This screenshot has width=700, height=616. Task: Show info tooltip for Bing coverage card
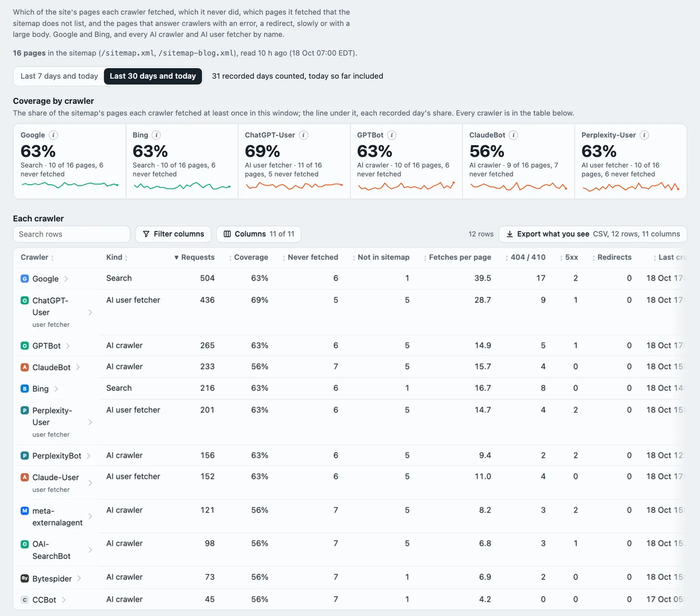[x=156, y=135]
